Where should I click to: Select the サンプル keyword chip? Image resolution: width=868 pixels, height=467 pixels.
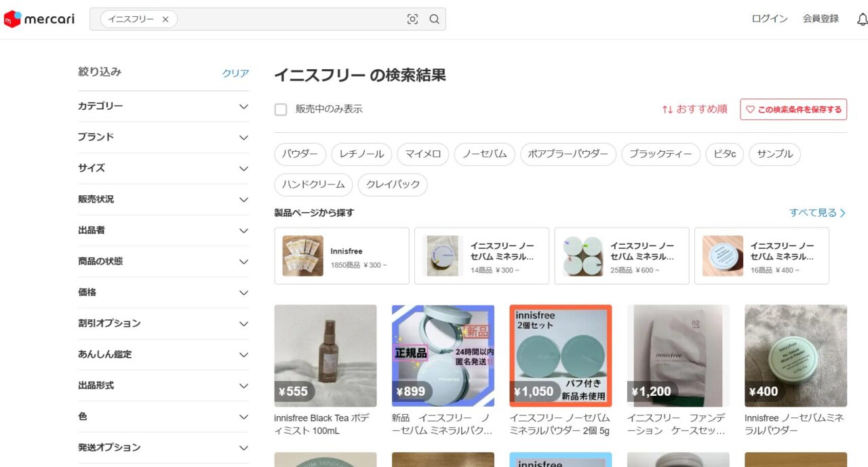(775, 155)
